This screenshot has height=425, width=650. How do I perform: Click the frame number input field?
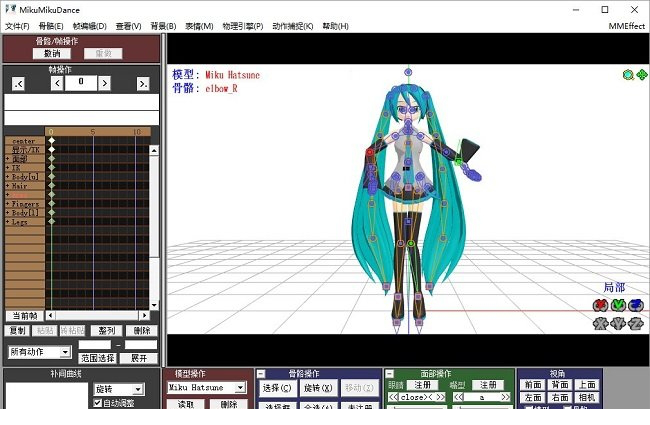click(x=81, y=83)
